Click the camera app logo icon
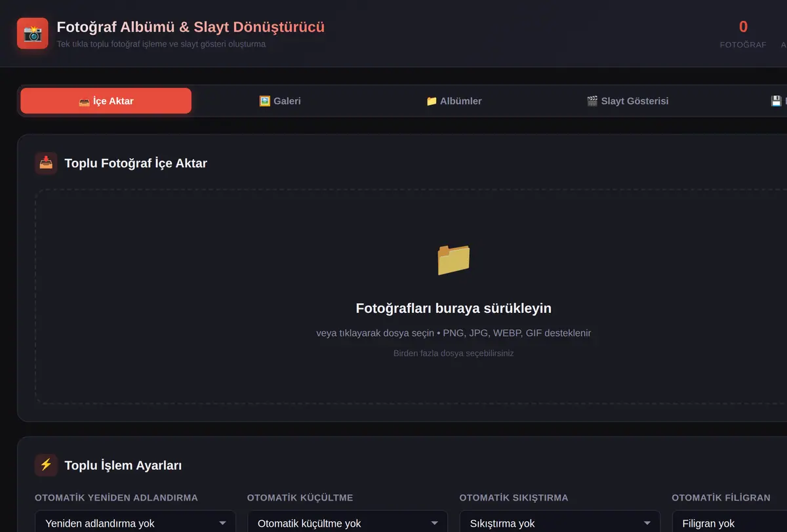The width and height of the screenshot is (787, 532). [x=33, y=33]
